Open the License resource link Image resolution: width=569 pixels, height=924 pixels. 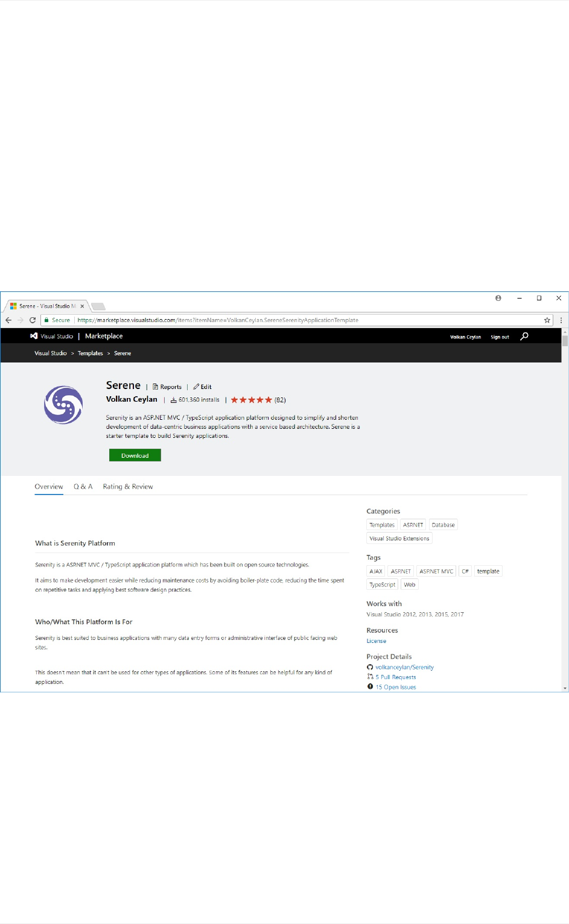point(377,641)
